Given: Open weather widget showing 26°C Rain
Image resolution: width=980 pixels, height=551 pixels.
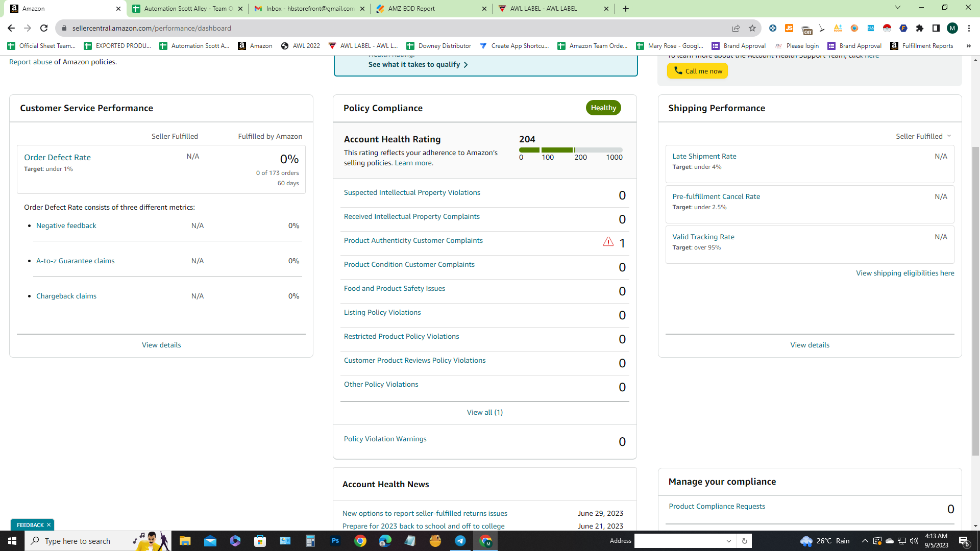Looking at the screenshot, I should click(825, 541).
